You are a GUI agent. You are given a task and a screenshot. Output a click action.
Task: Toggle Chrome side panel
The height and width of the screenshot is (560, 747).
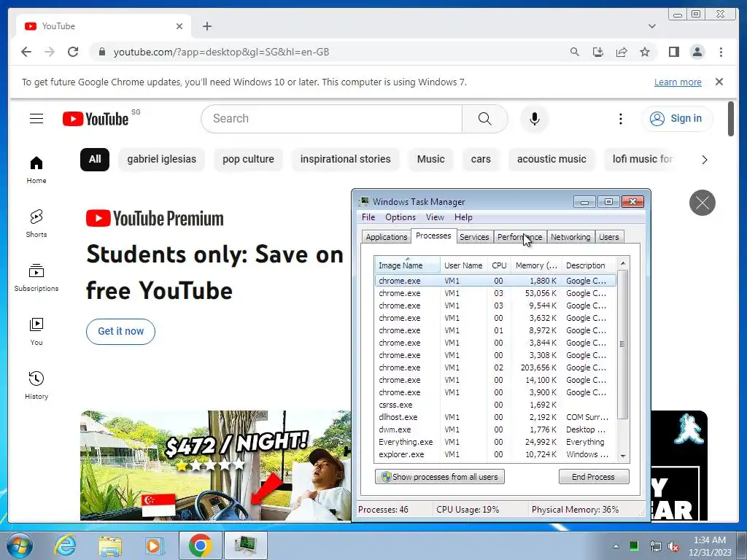[673, 52]
